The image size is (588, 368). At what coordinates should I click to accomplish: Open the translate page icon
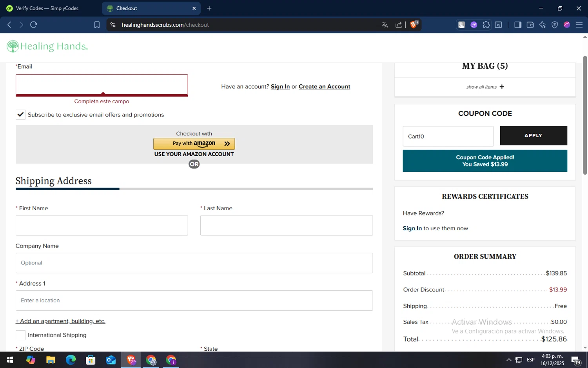[x=385, y=25]
